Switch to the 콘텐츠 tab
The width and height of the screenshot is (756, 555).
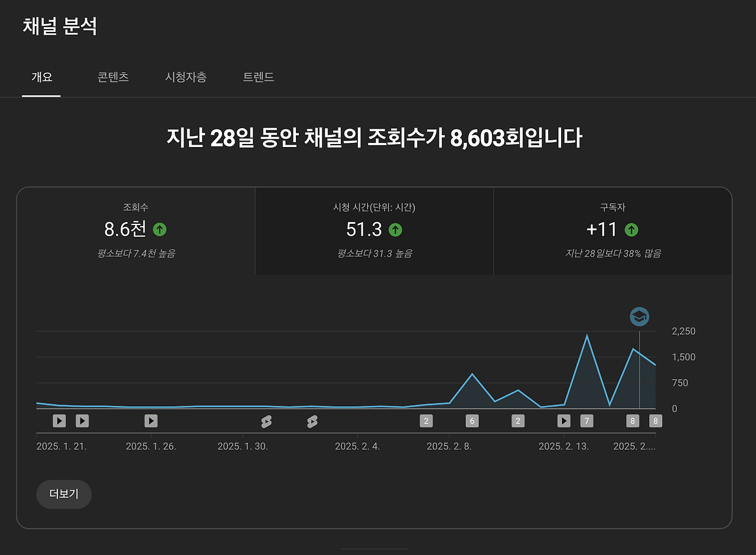point(113,77)
